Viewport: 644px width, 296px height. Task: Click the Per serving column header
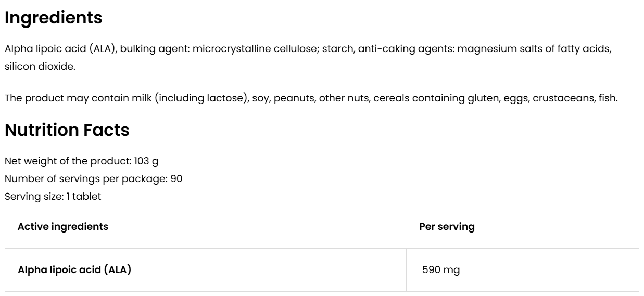coord(447,227)
